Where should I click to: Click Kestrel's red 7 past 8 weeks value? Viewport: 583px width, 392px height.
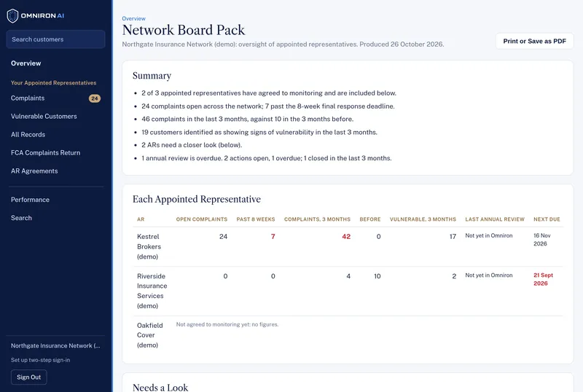tap(273, 237)
